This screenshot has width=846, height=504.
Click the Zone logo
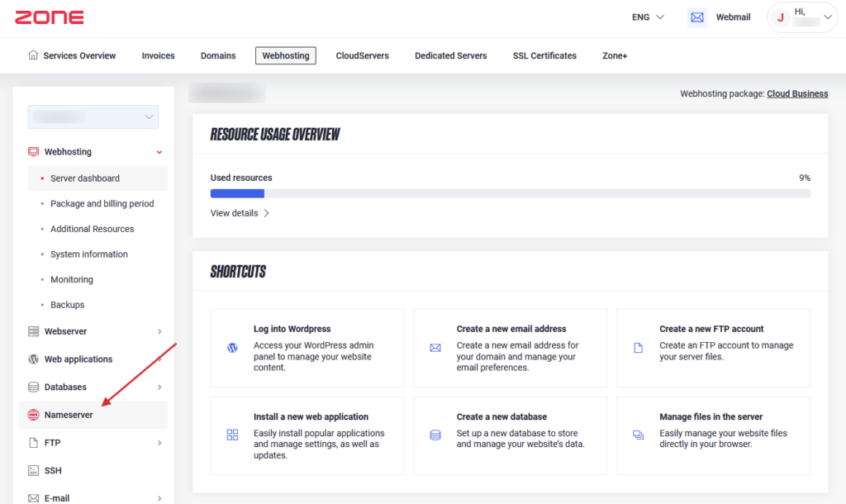point(49,17)
